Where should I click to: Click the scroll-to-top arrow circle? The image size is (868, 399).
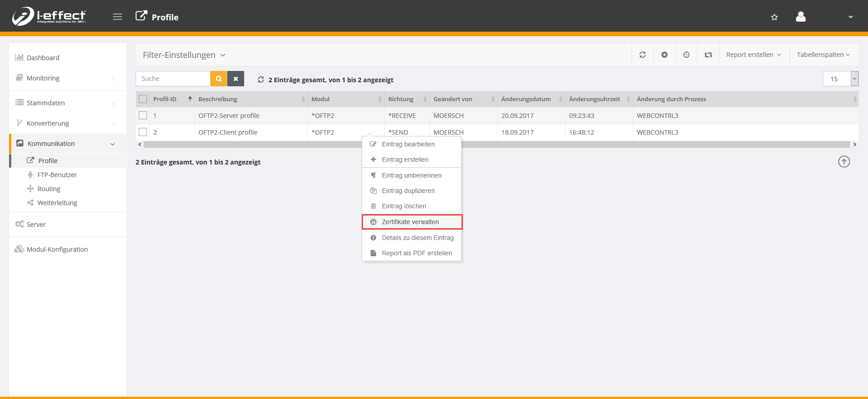[844, 162]
